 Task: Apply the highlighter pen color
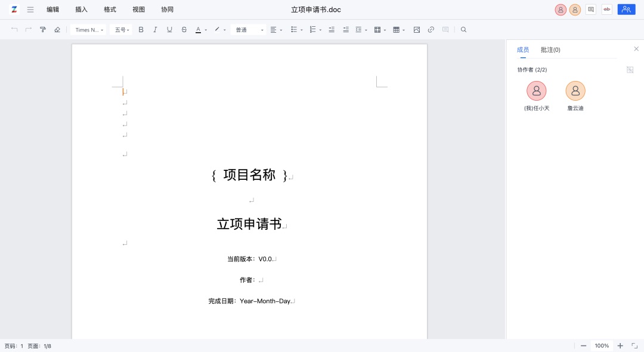point(217,30)
